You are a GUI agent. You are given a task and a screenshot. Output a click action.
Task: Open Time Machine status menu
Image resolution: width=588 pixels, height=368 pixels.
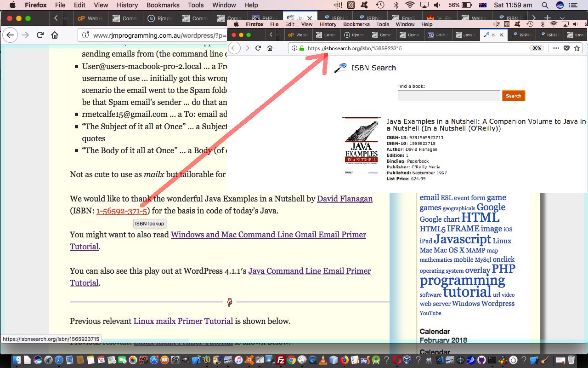380,5
